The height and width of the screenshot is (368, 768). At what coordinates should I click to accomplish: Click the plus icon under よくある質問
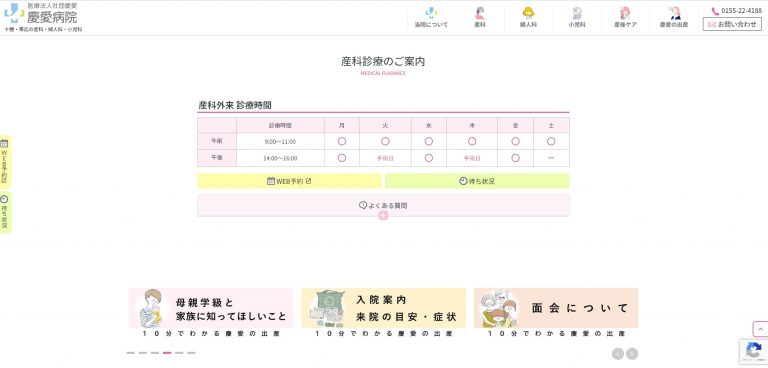pos(383,215)
